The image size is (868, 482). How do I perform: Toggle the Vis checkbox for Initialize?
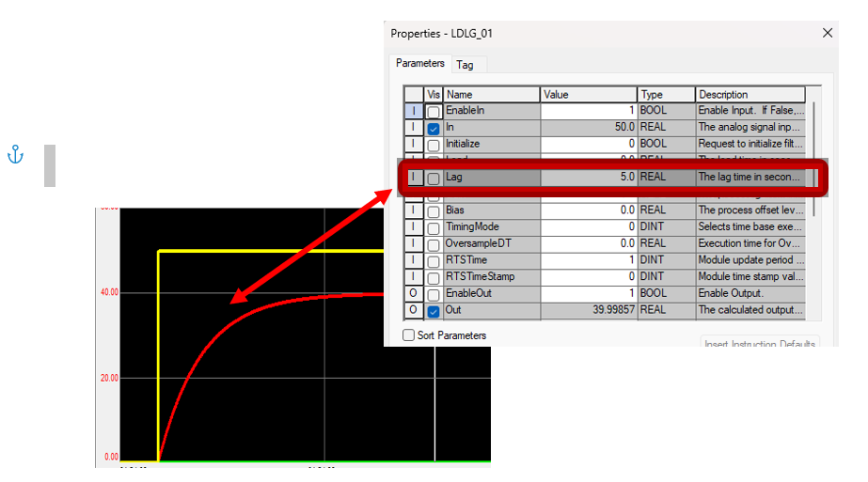(x=434, y=145)
